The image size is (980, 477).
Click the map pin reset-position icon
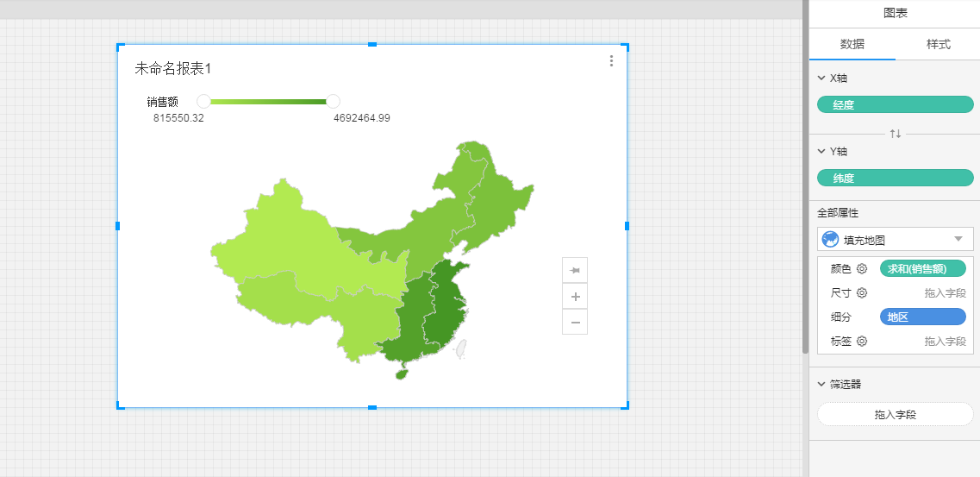(x=575, y=270)
